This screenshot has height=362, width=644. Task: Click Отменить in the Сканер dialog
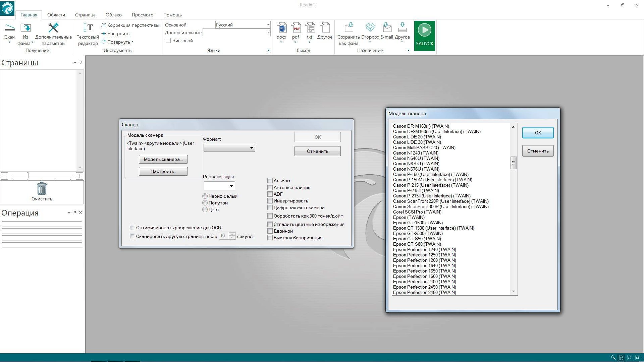click(x=318, y=151)
